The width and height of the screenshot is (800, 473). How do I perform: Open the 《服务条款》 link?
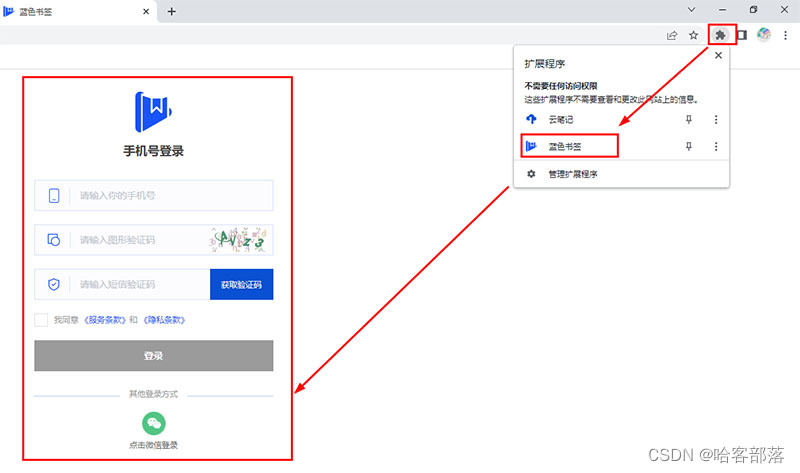(x=105, y=320)
